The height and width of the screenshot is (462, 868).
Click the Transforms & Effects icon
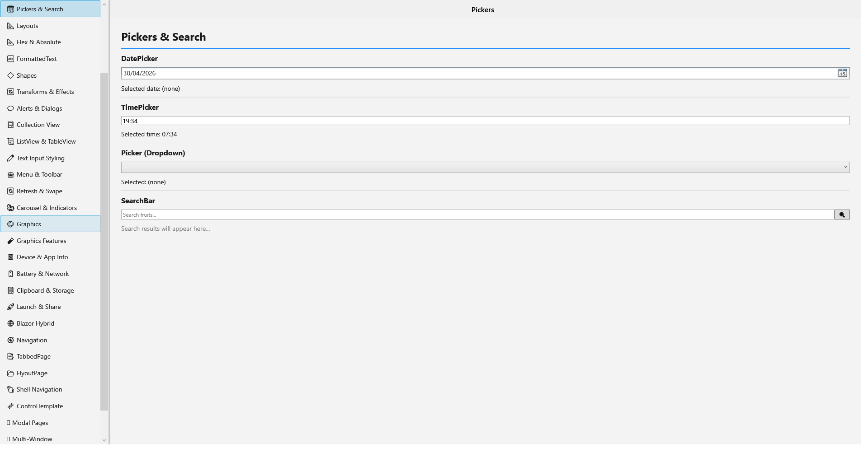(x=10, y=92)
